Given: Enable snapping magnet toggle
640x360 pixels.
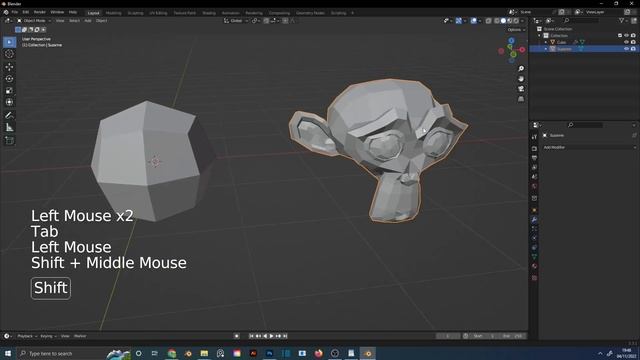Looking at the screenshot, I should click(x=266, y=21).
